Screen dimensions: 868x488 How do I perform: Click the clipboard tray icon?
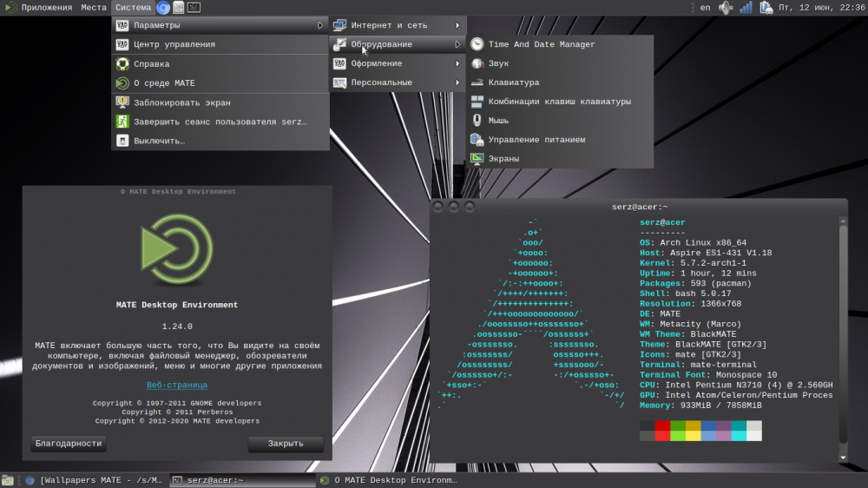point(766,8)
